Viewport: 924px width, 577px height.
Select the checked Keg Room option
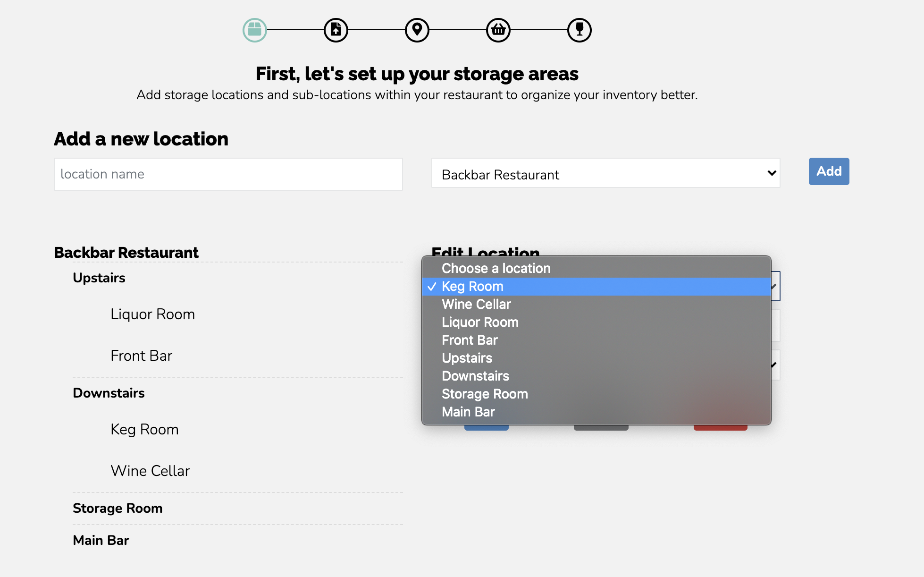tap(472, 286)
